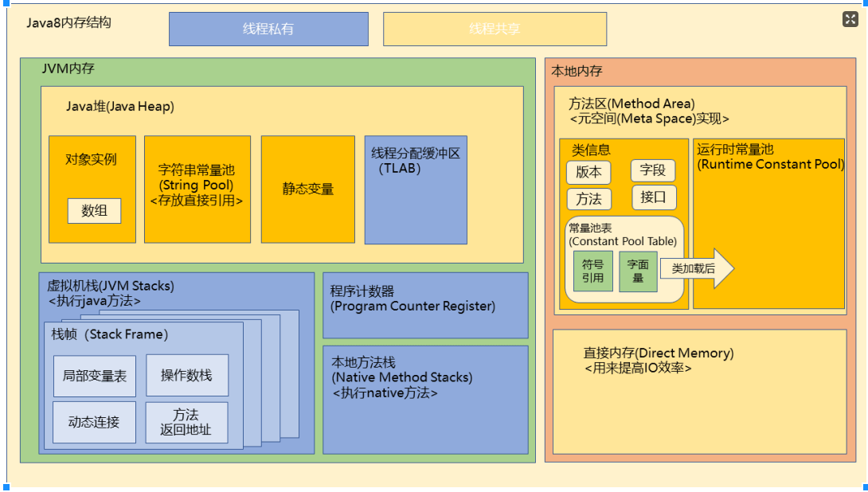Select the 版本 rounded box

coord(588,172)
